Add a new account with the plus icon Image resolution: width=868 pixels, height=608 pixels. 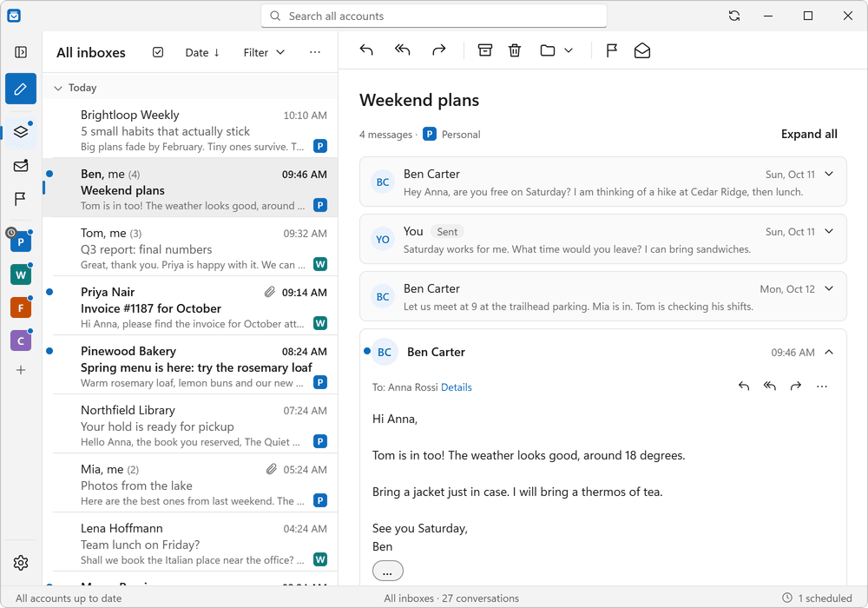[21, 370]
